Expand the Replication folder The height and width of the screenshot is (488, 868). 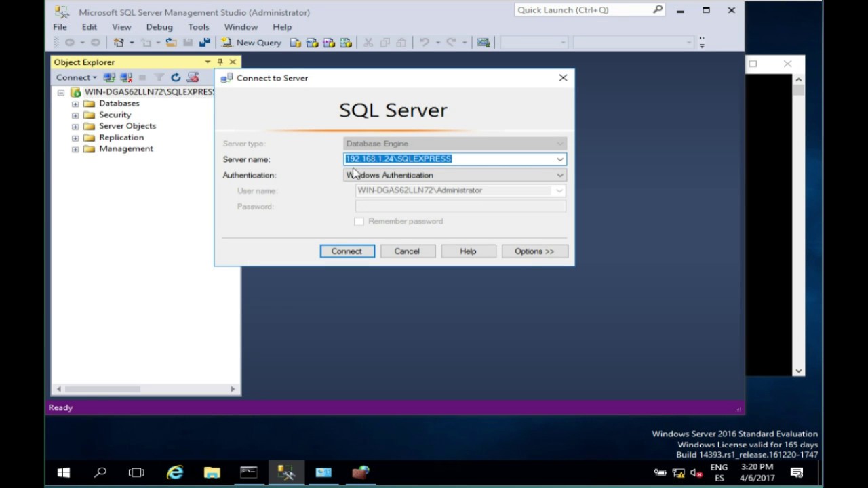(x=75, y=138)
